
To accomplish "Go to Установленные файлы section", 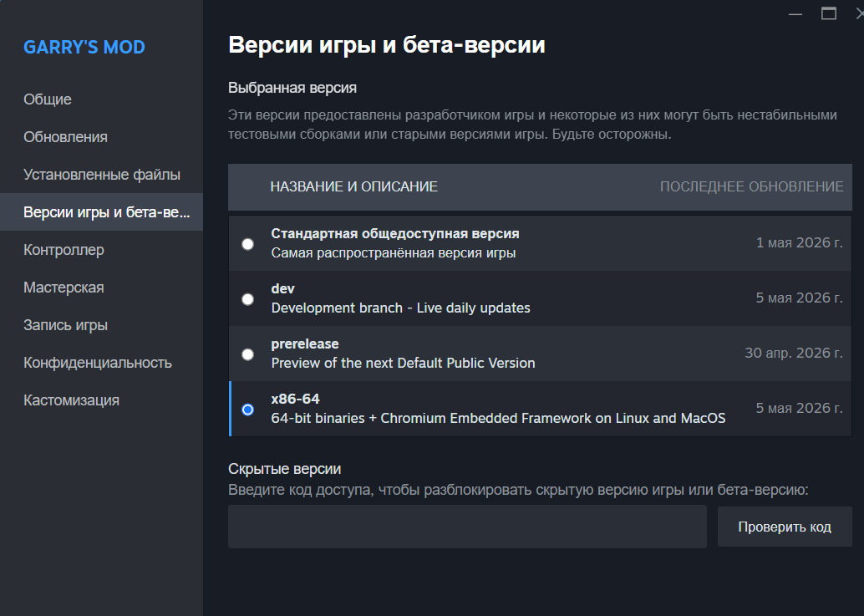I will click(102, 174).
